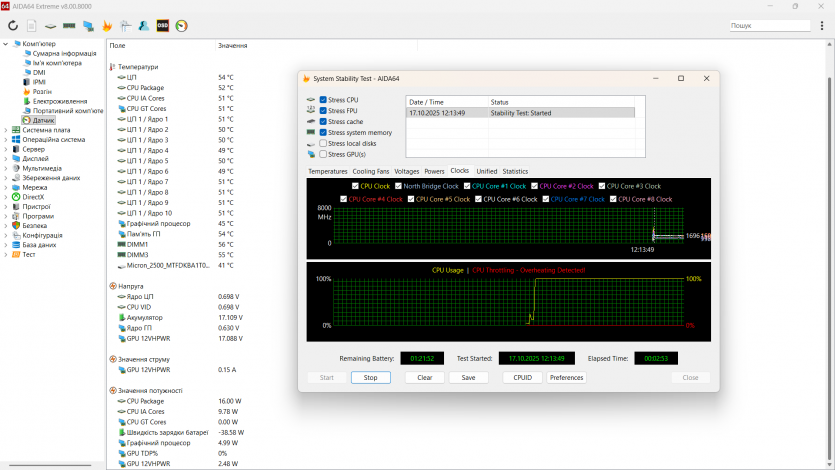This screenshot has height=470, width=835.
Task: Collapse the Комп'ютер tree node
Action: click(5, 44)
